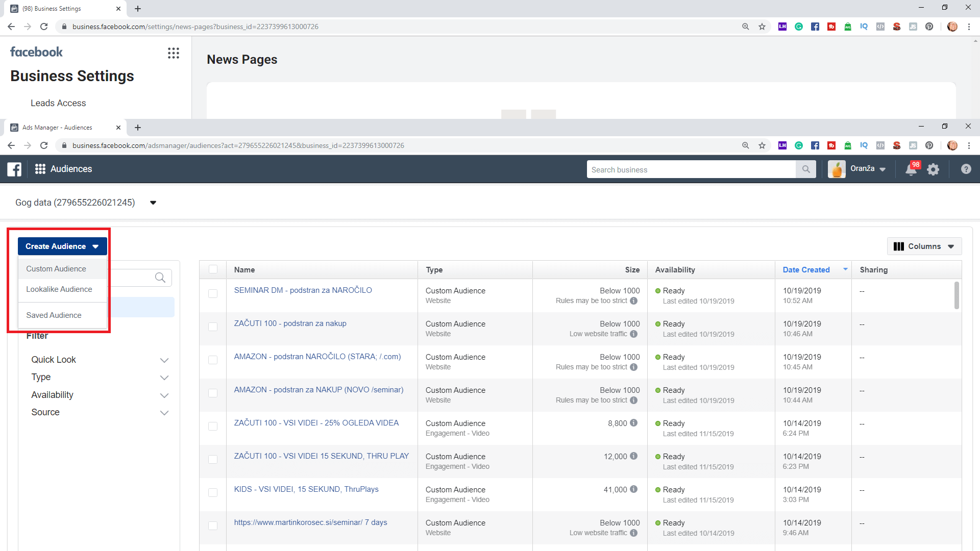
Task: Open the app grid next to Audiences
Action: tap(40, 169)
